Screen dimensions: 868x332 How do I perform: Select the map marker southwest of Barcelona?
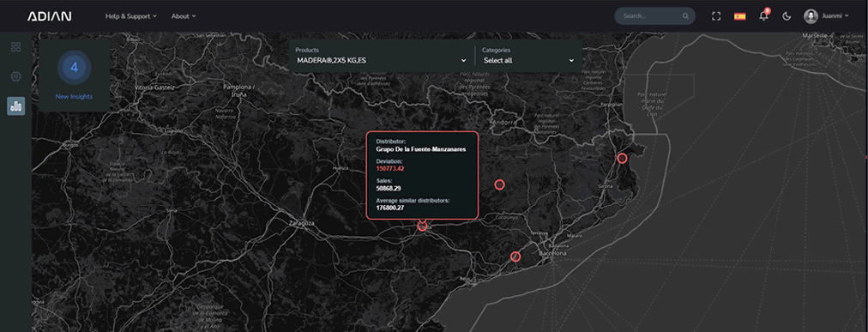pos(515,257)
